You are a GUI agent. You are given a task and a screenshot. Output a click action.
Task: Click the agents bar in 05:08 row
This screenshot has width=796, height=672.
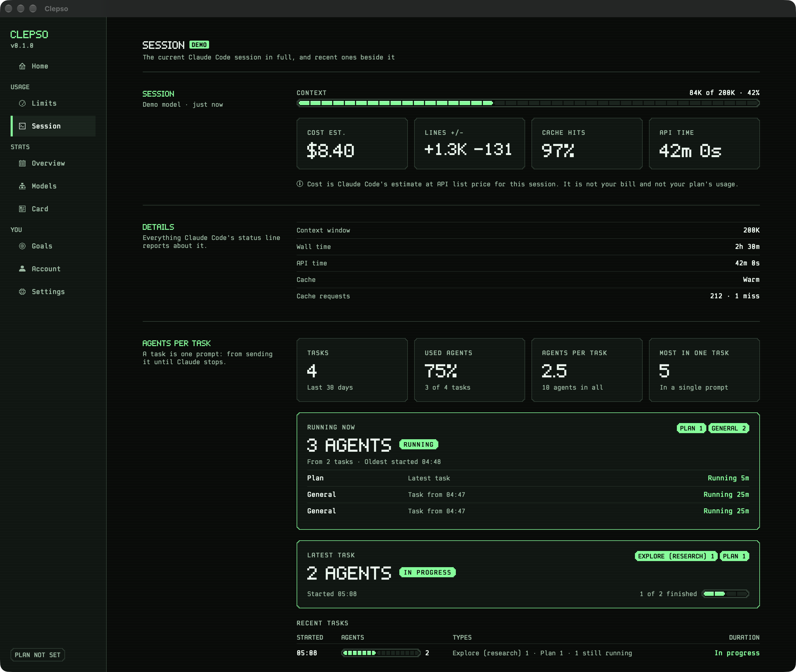pyautogui.click(x=381, y=653)
